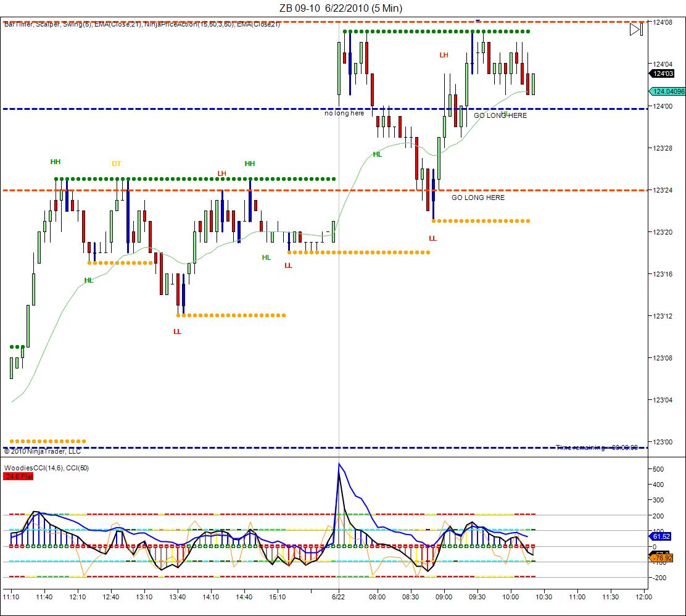Click the chart title ZB 09-10 6/22/2010
Screen dimensions: 686x616
341,8
